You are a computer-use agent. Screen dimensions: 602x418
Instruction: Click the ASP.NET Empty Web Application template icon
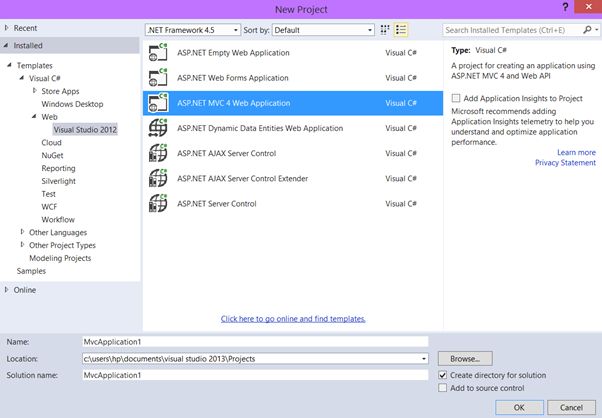pyautogui.click(x=158, y=53)
